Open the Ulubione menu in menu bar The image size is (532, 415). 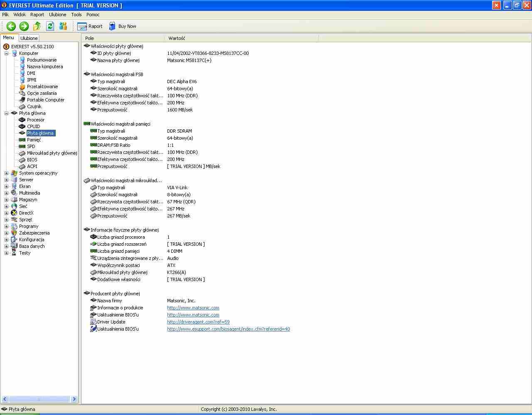(57, 15)
